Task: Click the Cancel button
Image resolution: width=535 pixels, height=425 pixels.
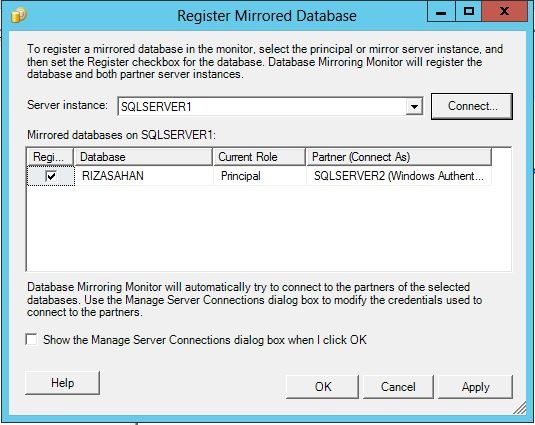Action: tap(398, 387)
